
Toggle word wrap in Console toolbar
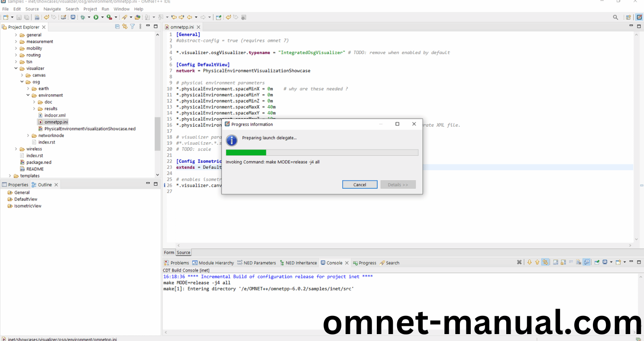tap(571, 262)
